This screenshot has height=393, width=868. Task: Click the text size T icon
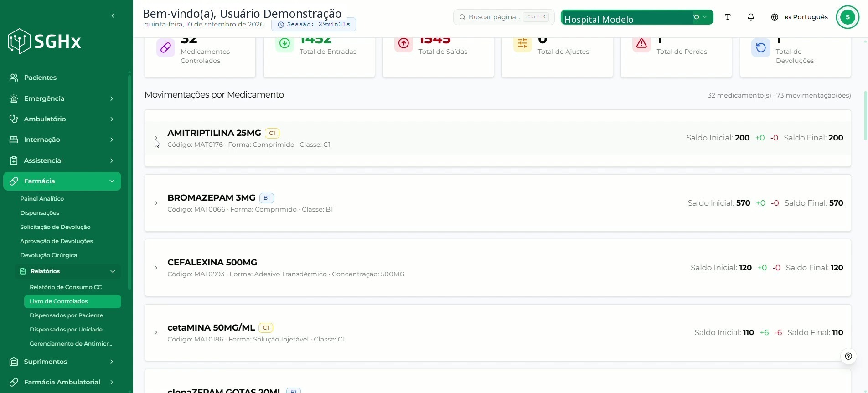(x=728, y=17)
